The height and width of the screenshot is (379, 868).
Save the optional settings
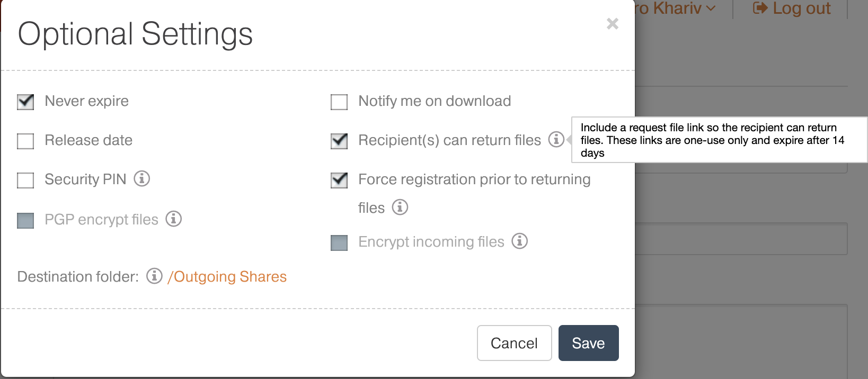[x=589, y=343]
